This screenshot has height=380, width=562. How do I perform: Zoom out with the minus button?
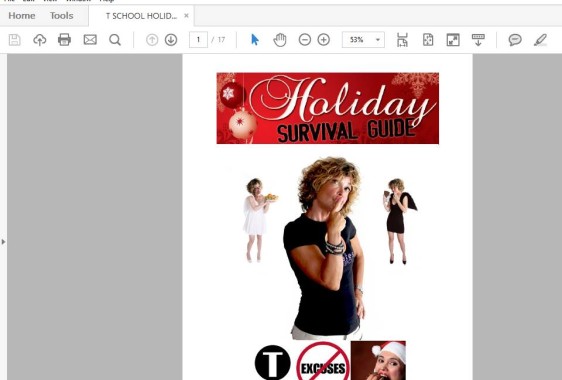point(305,40)
